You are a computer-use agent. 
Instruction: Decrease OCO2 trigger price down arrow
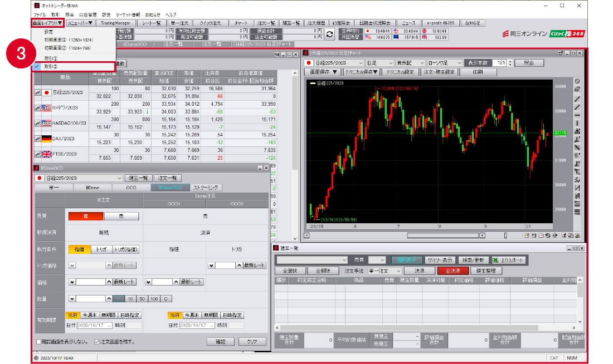[x=211, y=265]
